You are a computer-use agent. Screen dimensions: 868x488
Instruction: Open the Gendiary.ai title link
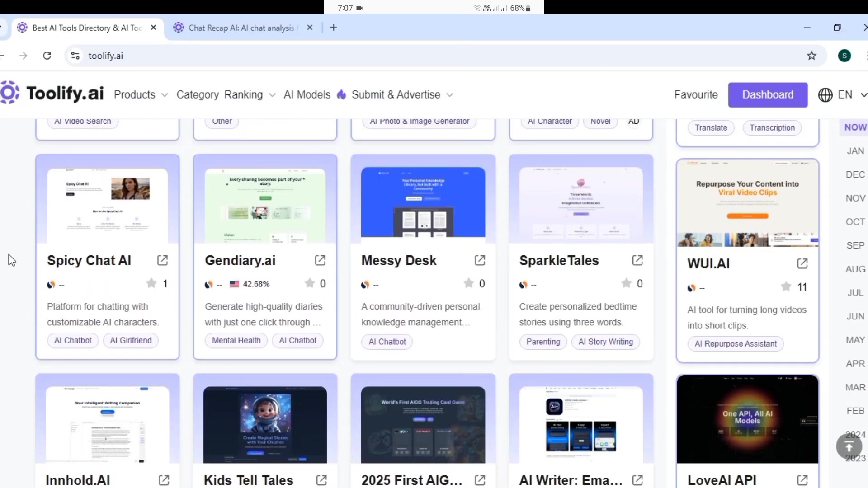(240, 260)
